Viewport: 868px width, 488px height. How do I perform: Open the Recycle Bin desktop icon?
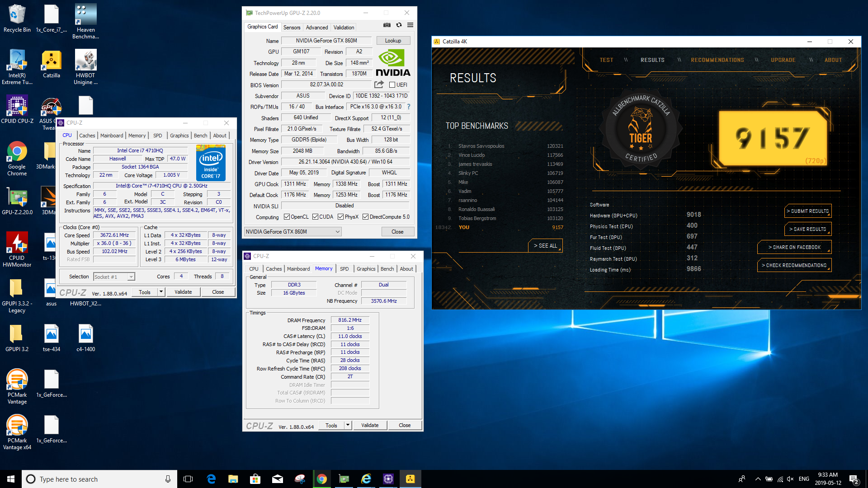(17, 19)
